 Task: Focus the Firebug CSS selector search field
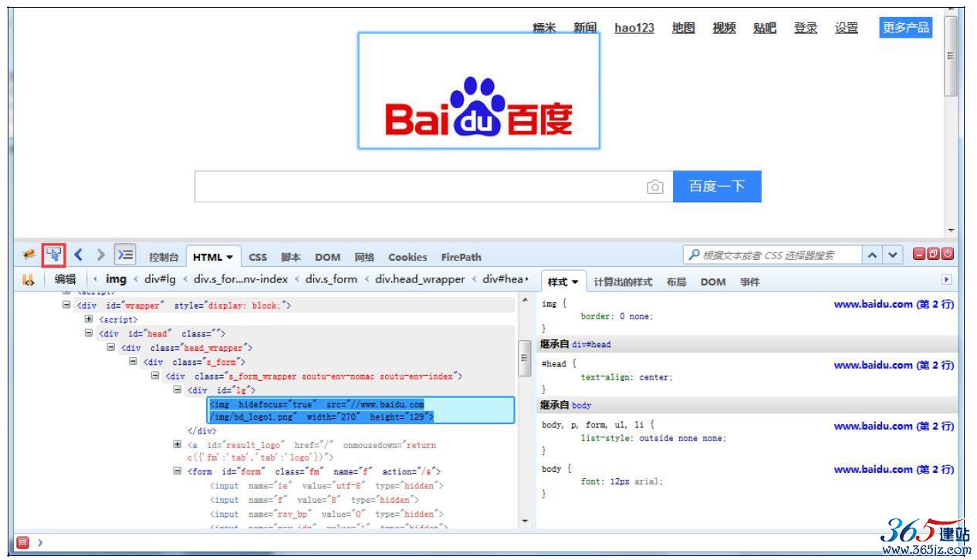771,255
